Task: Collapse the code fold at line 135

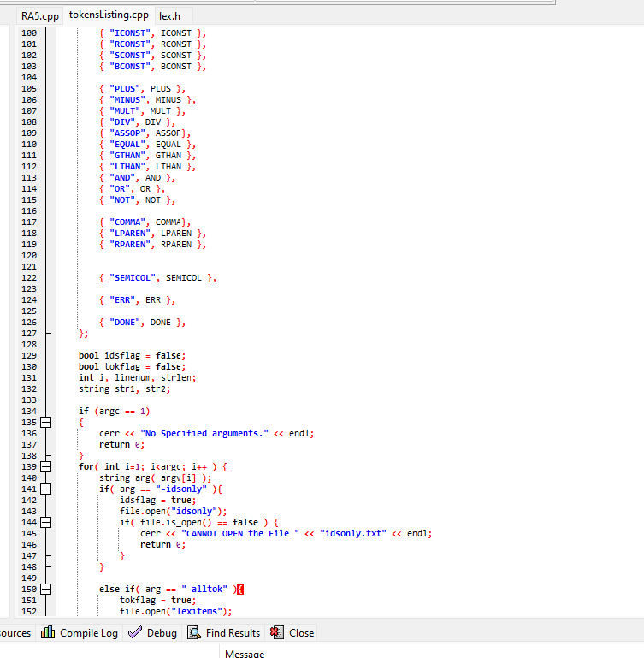Action: pos(45,422)
